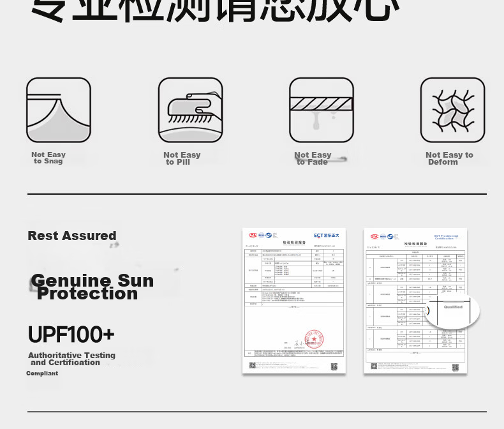The width and height of the screenshot is (504, 429).
Task: Click the red round stamp on left report
Action: (x=314, y=339)
